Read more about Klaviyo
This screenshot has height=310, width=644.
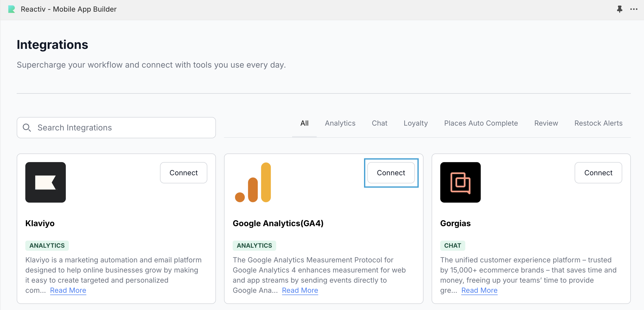[x=68, y=290]
